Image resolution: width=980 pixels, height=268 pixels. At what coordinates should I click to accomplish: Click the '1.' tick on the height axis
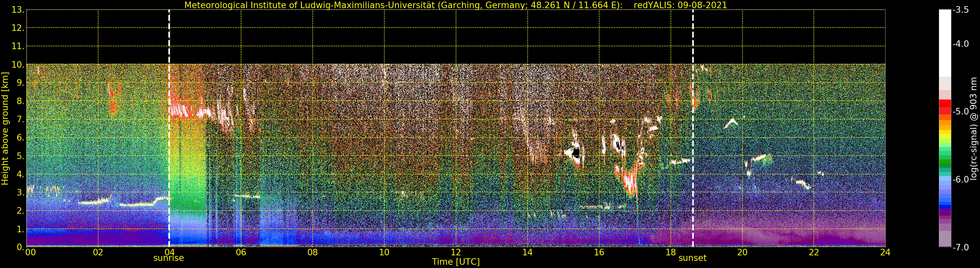click(20, 229)
